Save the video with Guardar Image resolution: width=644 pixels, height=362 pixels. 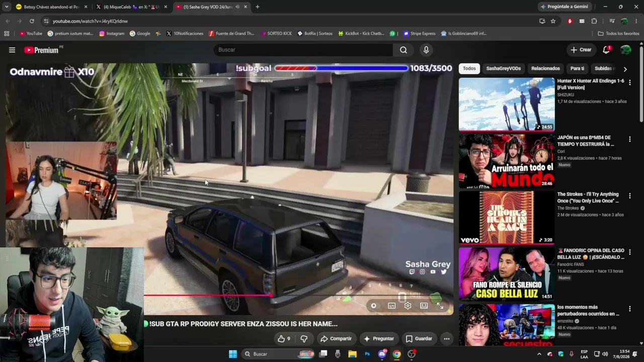[419, 339]
